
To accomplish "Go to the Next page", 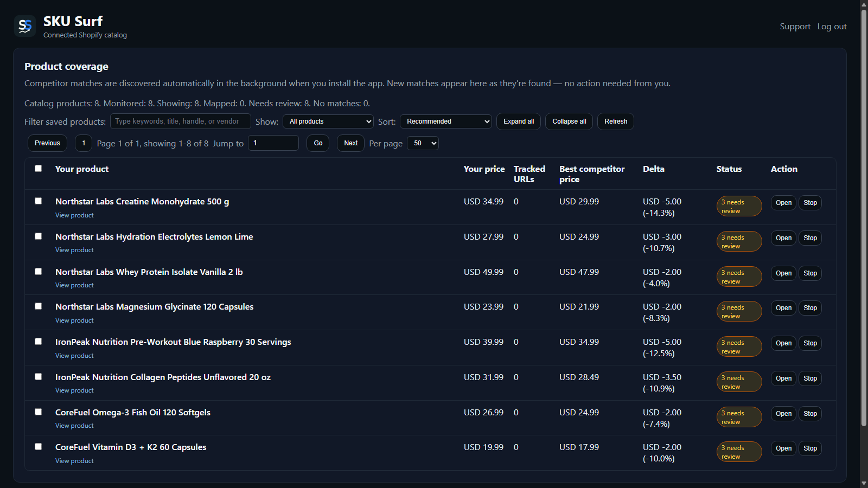I will coord(351,143).
